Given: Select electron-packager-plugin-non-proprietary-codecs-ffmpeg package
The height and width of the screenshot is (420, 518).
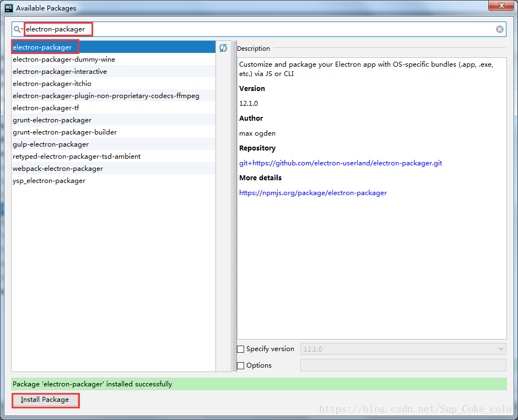Looking at the screenshot, I should (114, 95).
